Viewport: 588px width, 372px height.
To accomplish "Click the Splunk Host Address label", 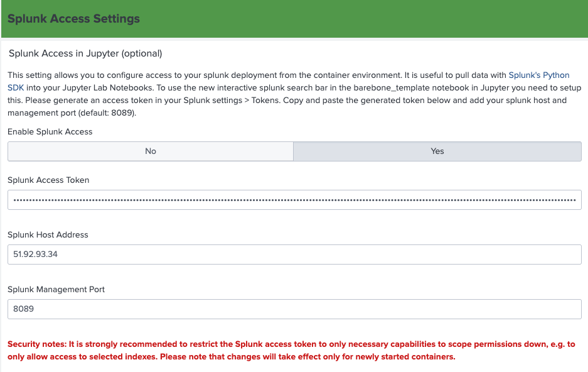I will coord(48,235).
